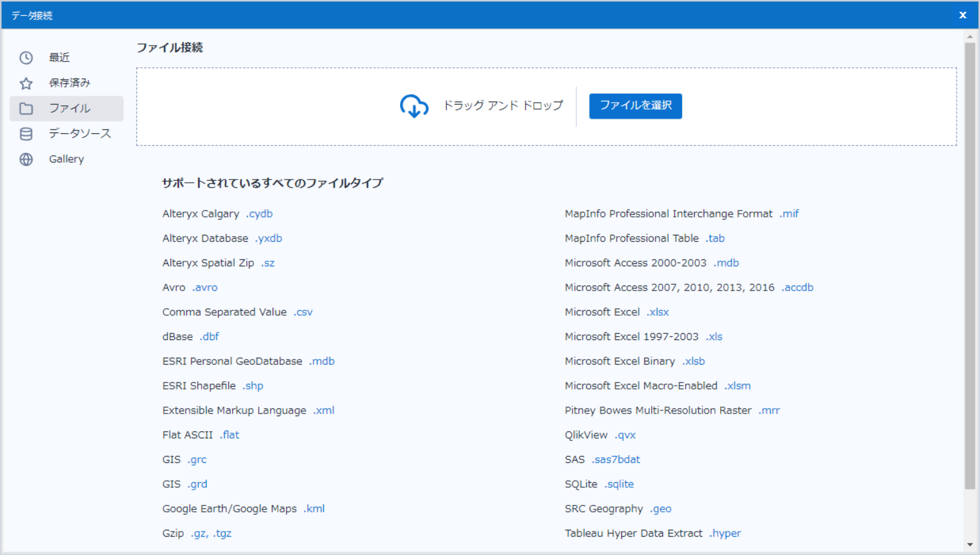Viewport: 980px width, 555px height.
Task: Select MapInfo Professional Table .tab
Action: tap(645, 238)
